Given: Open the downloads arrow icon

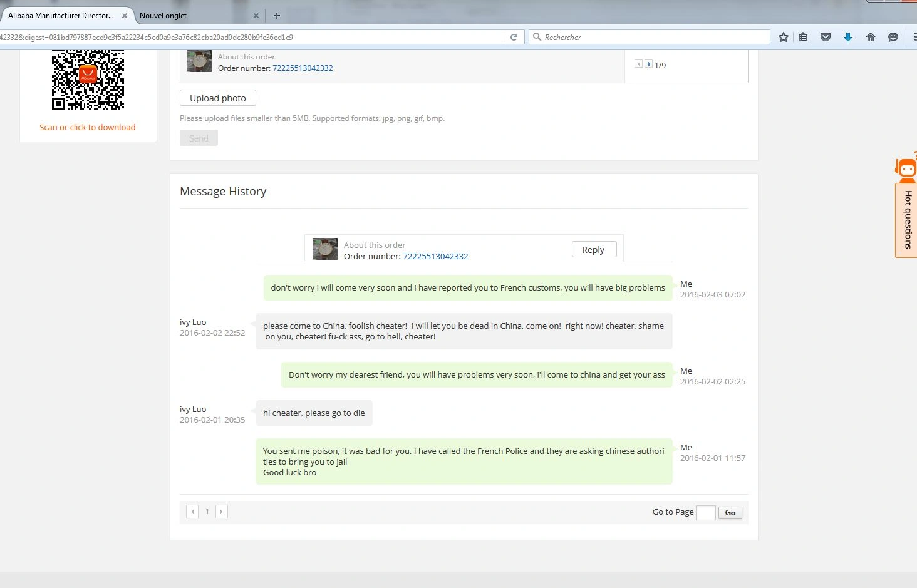Looking at the screenshot, I should tap(848, 37).
